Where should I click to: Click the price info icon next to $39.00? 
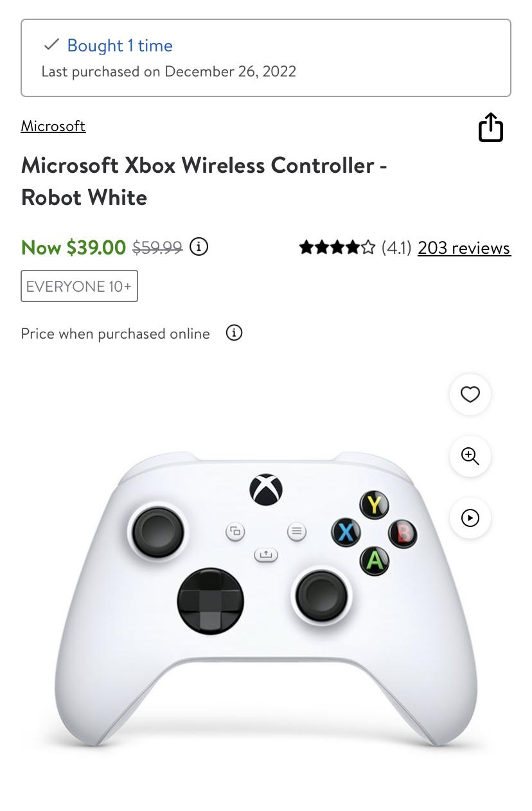(199, 247)
